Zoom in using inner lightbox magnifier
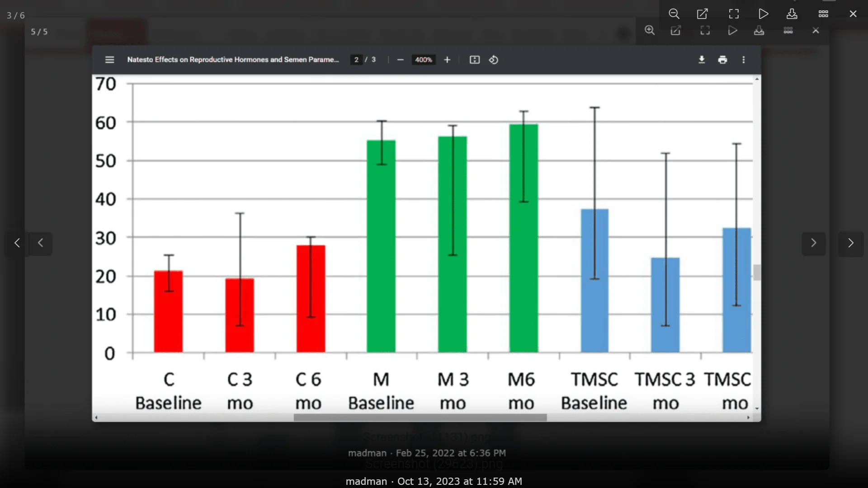 [x=650, y=30]
